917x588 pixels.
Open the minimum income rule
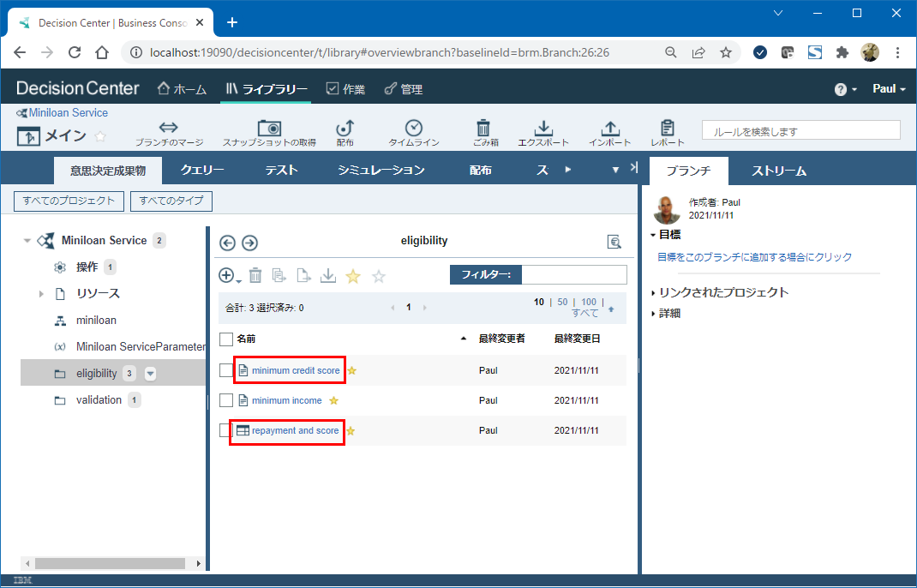286,401
